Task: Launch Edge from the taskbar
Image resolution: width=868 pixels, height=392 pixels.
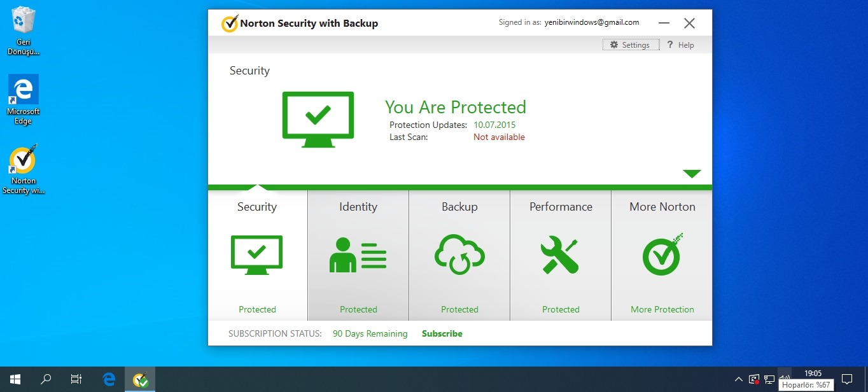Action: (x=109, y=379)
